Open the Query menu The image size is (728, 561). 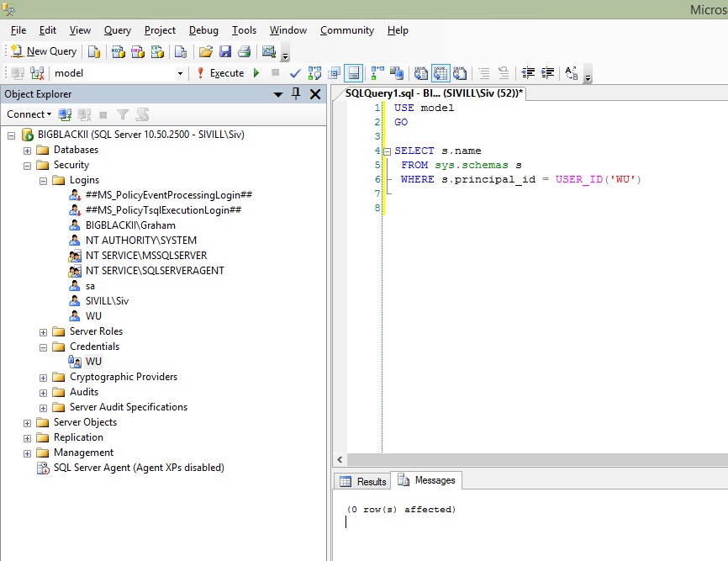click(118, 30)
